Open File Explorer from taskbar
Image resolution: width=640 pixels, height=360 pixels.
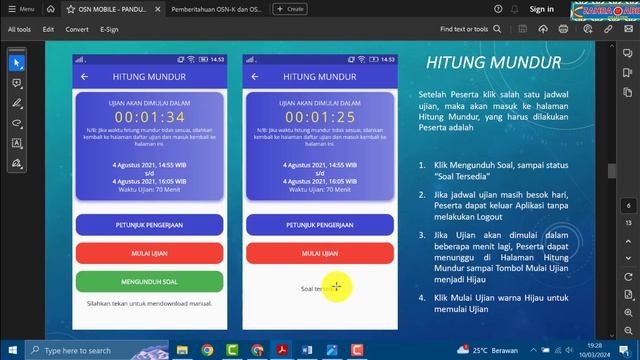pyautogui.click(x=182, y=350)
